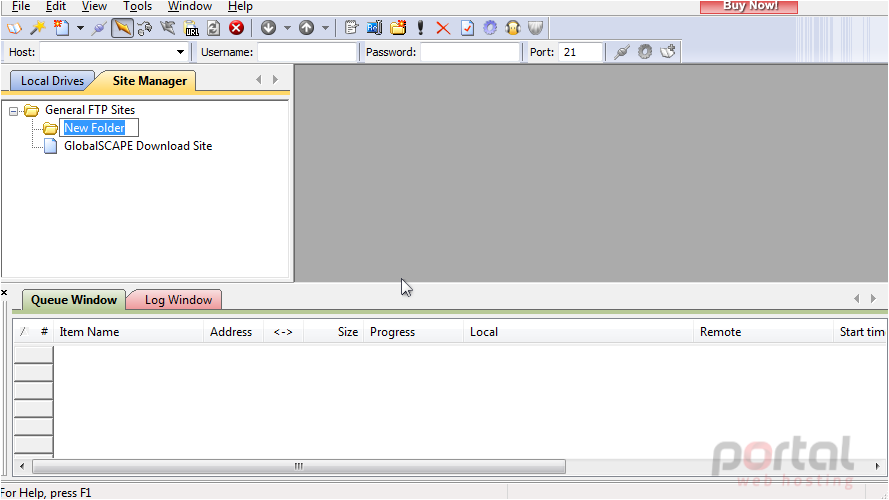The image size is (889, 500).
Task: Open Global Settings gear icon
Action: pos(490,28)
